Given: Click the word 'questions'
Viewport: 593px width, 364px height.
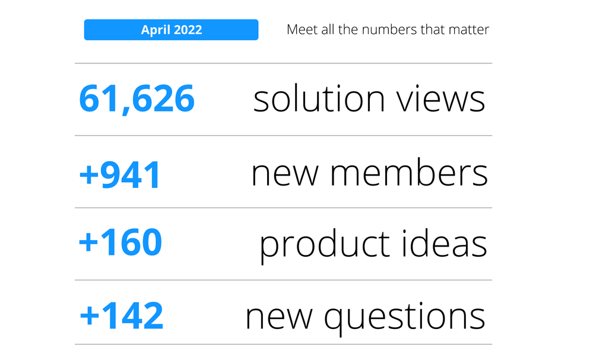Looking at the screenshot, I should (x=404, y=317).
